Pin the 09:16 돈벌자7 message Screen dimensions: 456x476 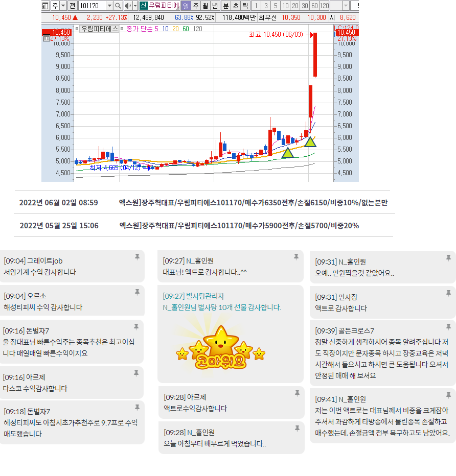(x=136, y=327)
